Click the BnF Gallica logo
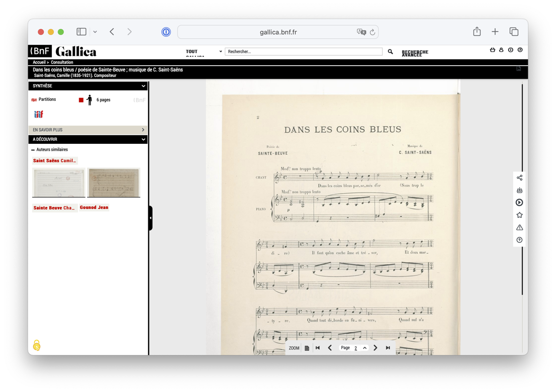The image size is (556, 392). coord(62,51)
